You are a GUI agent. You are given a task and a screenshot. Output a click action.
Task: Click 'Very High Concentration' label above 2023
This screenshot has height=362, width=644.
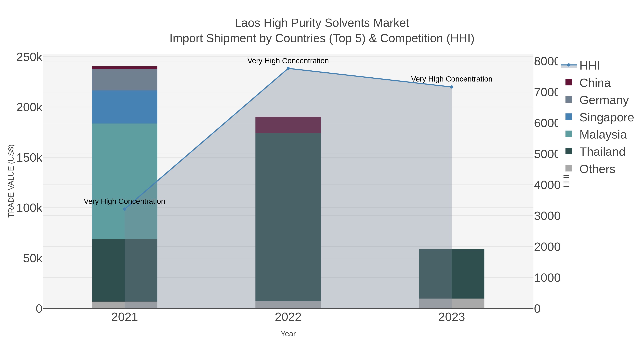pyautogui.click(x=452, y=79)
